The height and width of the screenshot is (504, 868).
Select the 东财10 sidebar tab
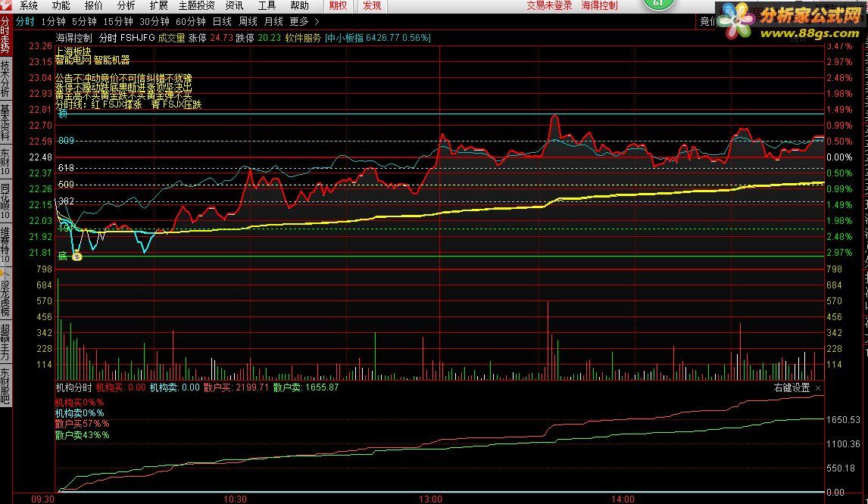coord(5,161)
